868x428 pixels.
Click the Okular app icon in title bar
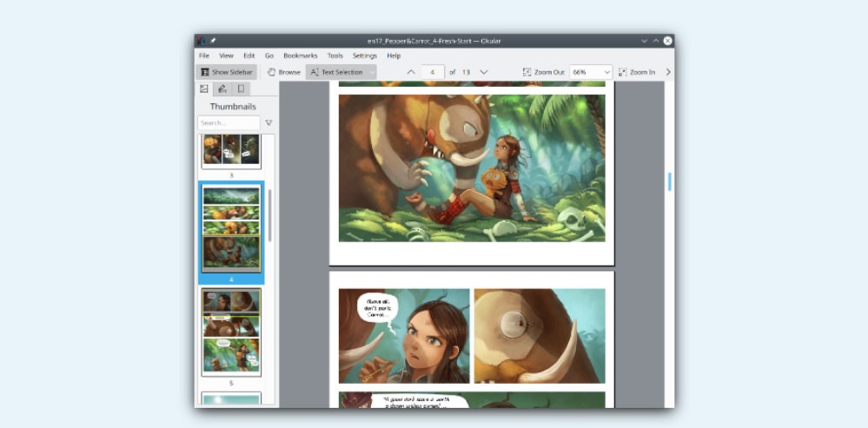pyautogui.click(x=202, y=40)
